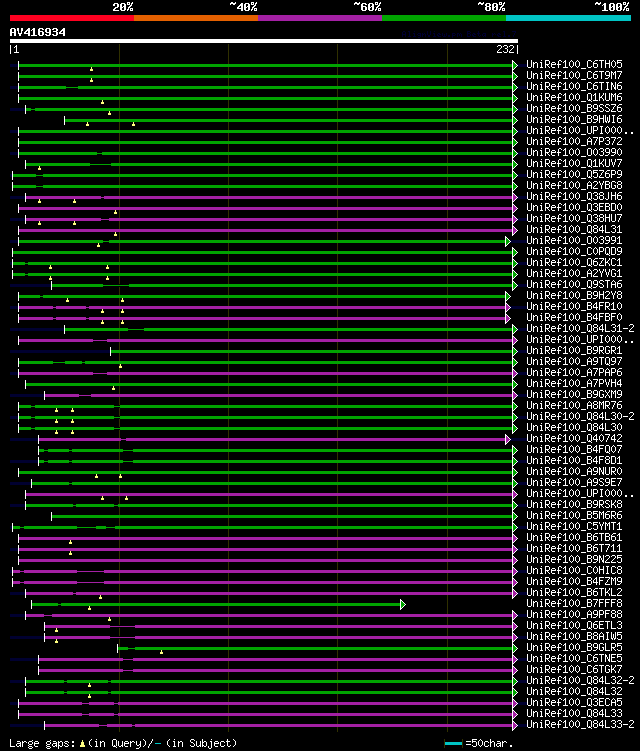Select hit UniRef100_B9H2Y8

(x=574, y=296)
